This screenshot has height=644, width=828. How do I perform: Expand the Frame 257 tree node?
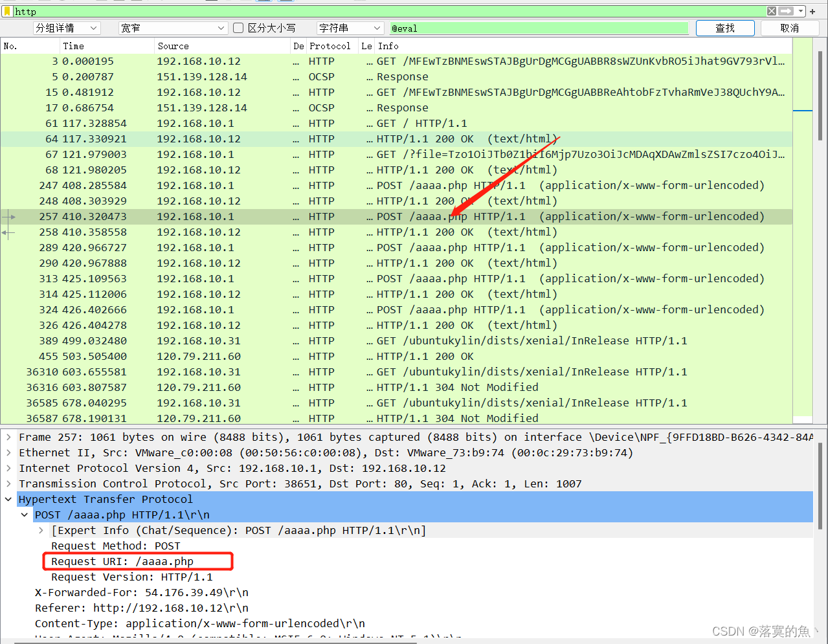(x=8, y=437)
